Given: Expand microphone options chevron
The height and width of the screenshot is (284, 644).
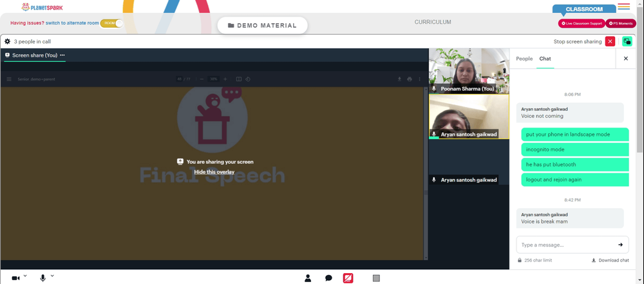Looking at the screenshot, I should (52, 276).
